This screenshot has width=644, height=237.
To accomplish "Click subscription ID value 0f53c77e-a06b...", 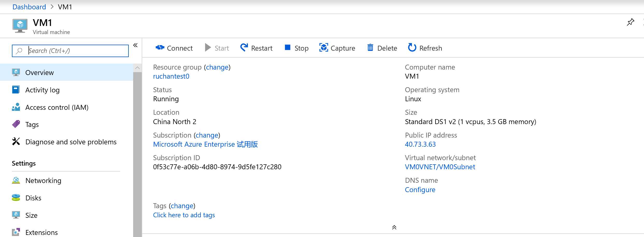I will pos(217,167).
